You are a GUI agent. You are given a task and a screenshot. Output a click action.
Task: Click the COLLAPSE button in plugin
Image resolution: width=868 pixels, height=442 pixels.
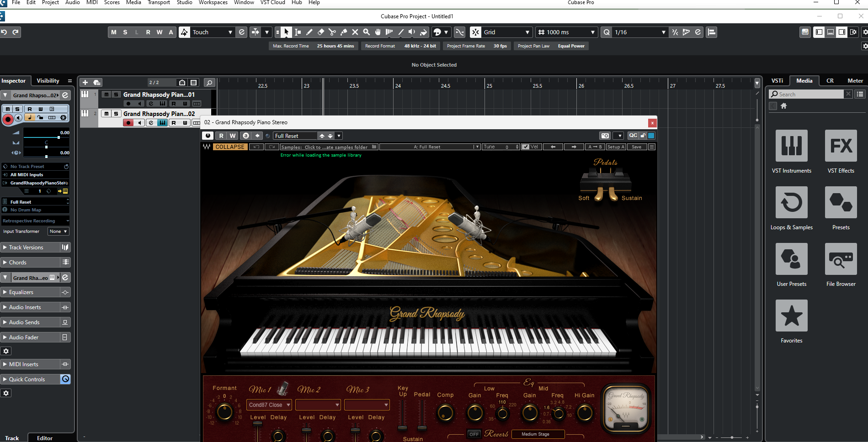pyautogui.click(x=230, y=147)
